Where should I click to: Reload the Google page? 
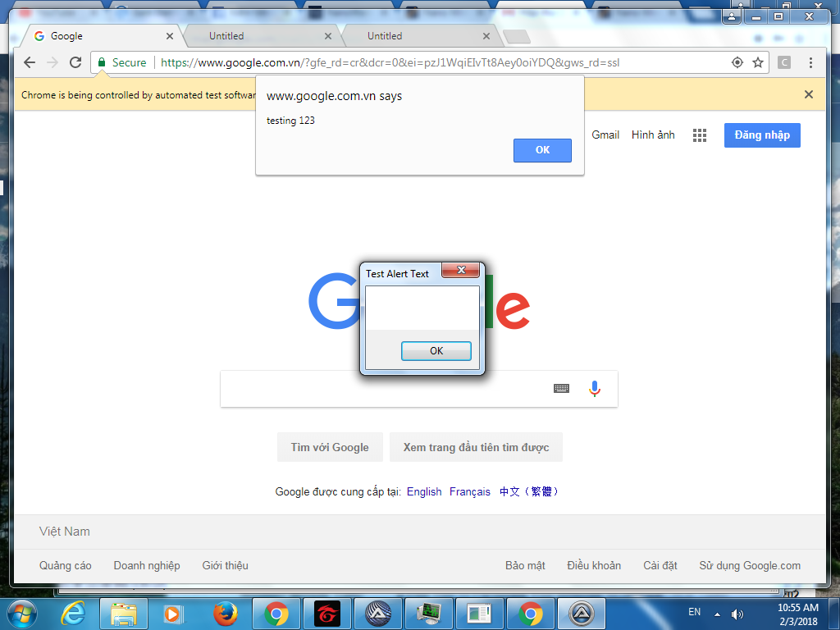point(75,62)
